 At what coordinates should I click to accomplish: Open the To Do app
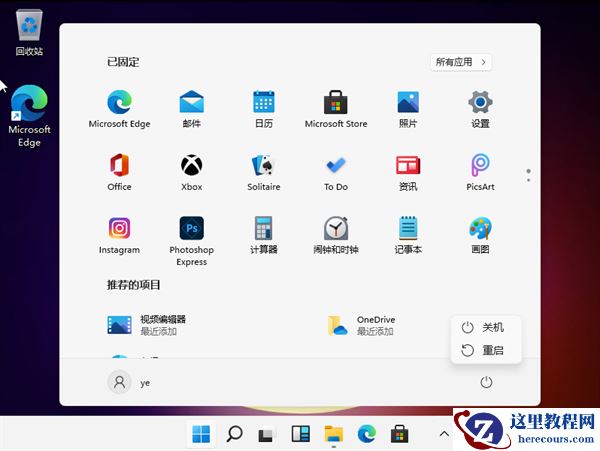point(336,172)
